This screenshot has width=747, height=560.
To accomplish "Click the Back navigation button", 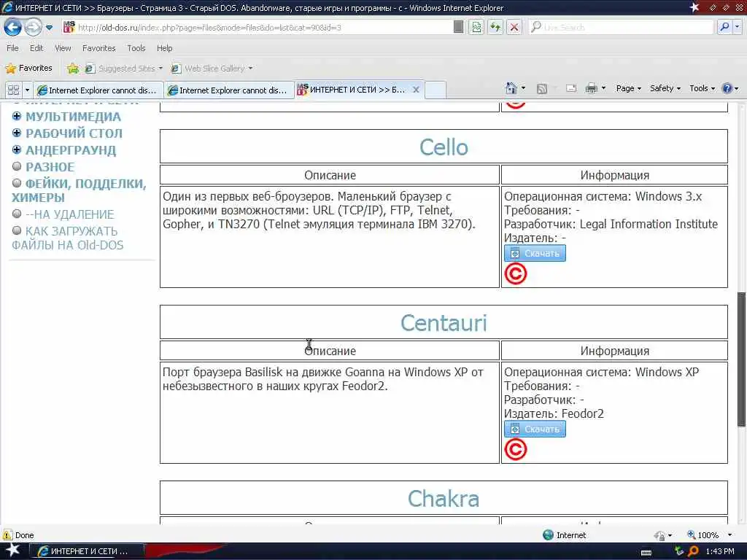I will point(13,27).
